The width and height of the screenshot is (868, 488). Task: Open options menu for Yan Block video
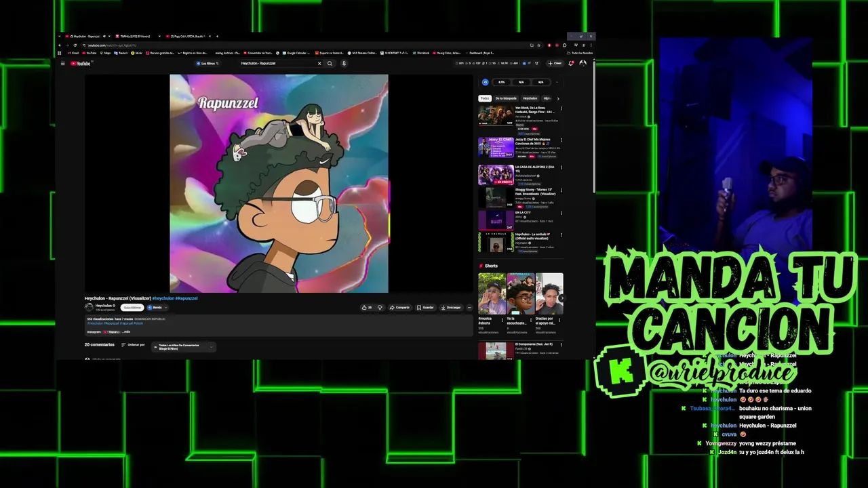coord(561,108)
